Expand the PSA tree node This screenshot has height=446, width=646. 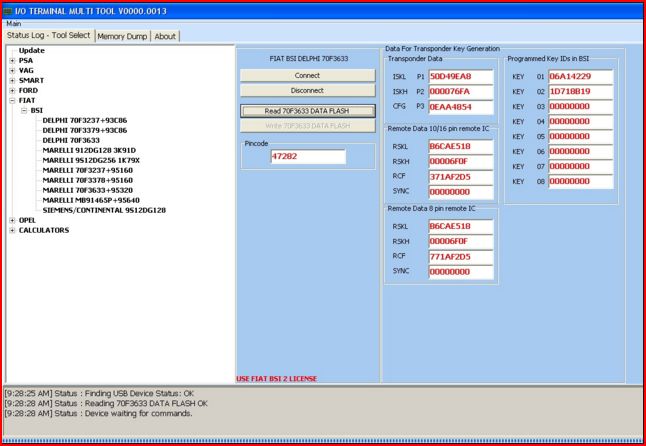click(x=12, y=61)
